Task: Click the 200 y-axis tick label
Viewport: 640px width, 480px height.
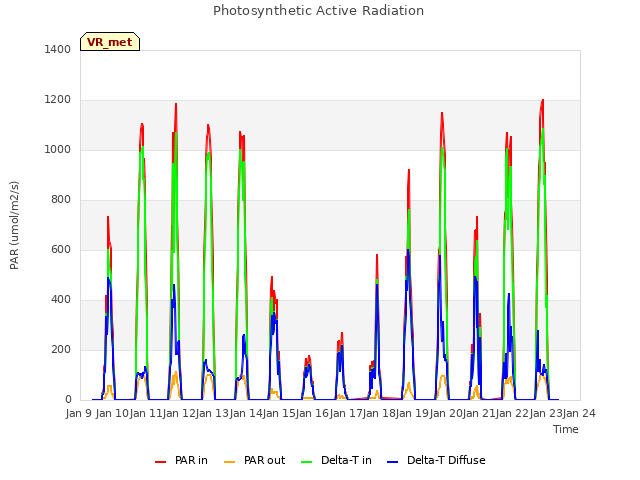Action: [61, 349]
